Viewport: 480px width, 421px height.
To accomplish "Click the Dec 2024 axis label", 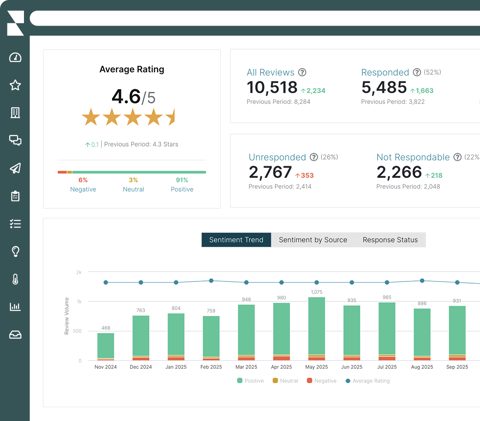I will click(141, 367).
